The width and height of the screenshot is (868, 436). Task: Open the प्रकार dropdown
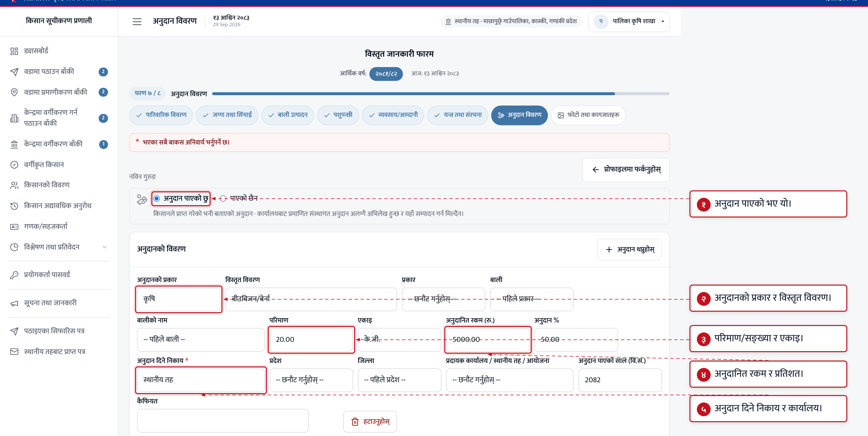[443, 299]
